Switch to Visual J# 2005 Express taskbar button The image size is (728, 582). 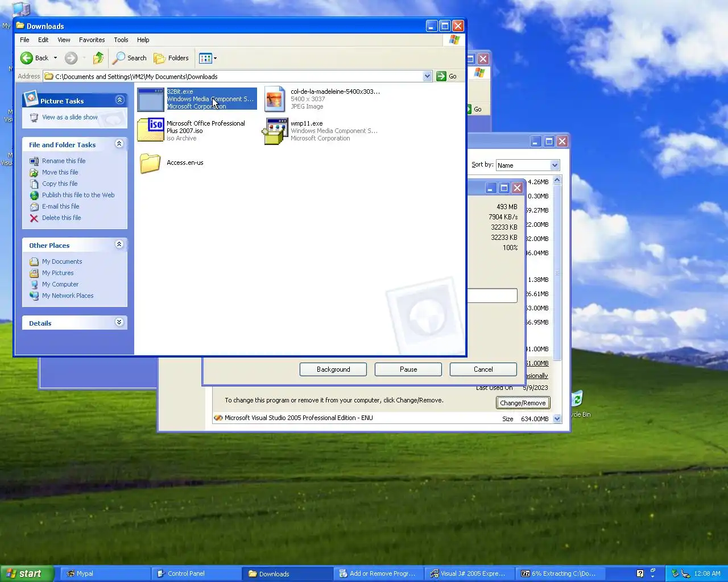[470, 573]
